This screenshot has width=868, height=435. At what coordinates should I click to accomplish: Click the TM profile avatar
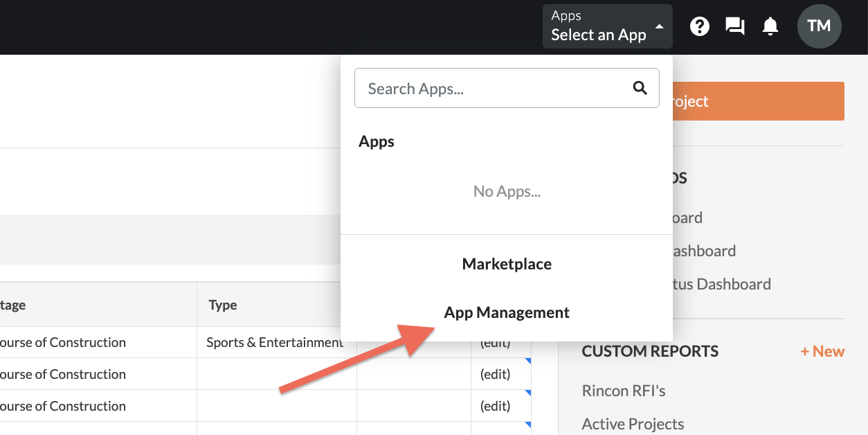pos(819,26)
